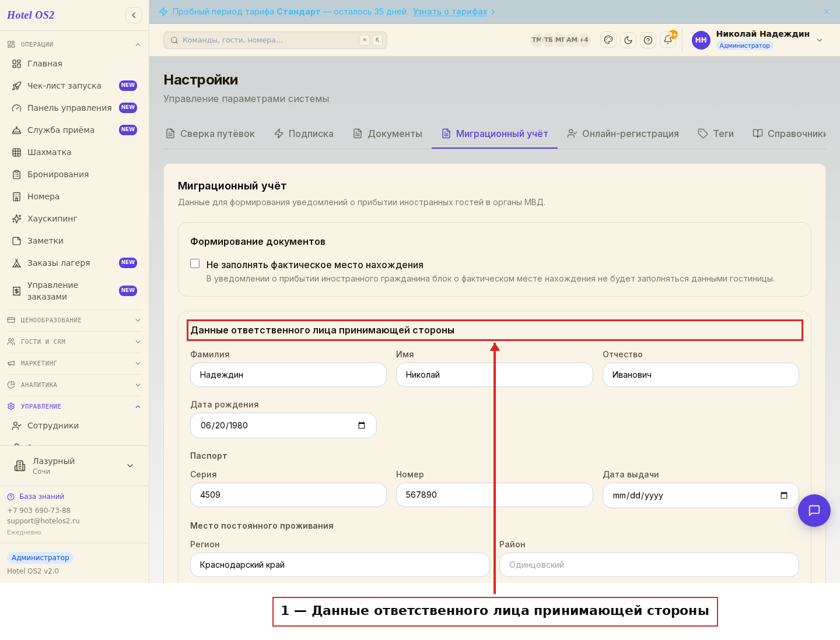Click support@hotelos2.ru email

(x=43, y=521)
